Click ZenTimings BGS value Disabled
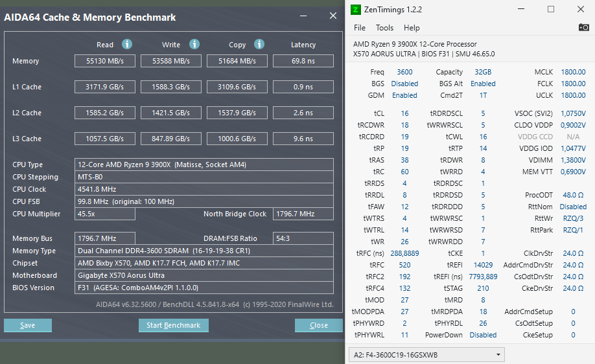595x364 pixels. click(x=404, y=84)
